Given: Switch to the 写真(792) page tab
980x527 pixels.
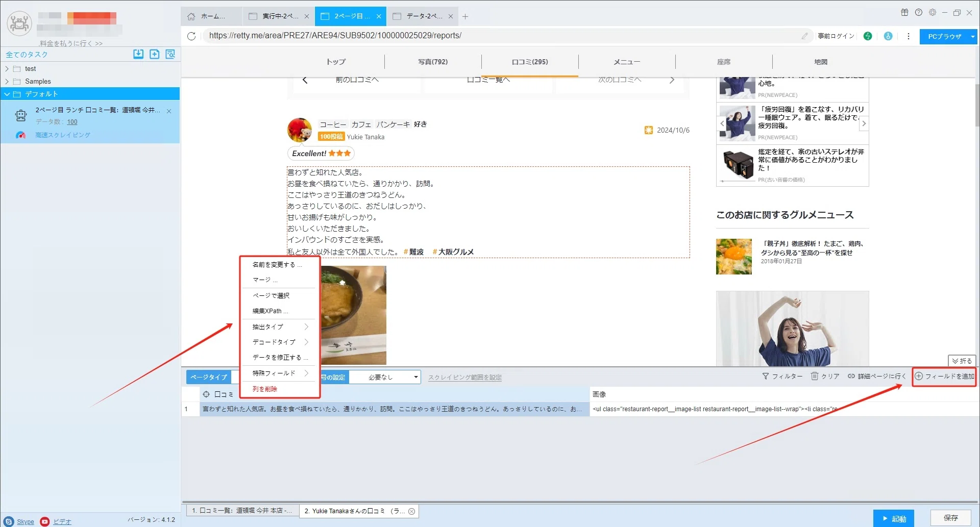Looking at the screenshot, I should (433, 62).
